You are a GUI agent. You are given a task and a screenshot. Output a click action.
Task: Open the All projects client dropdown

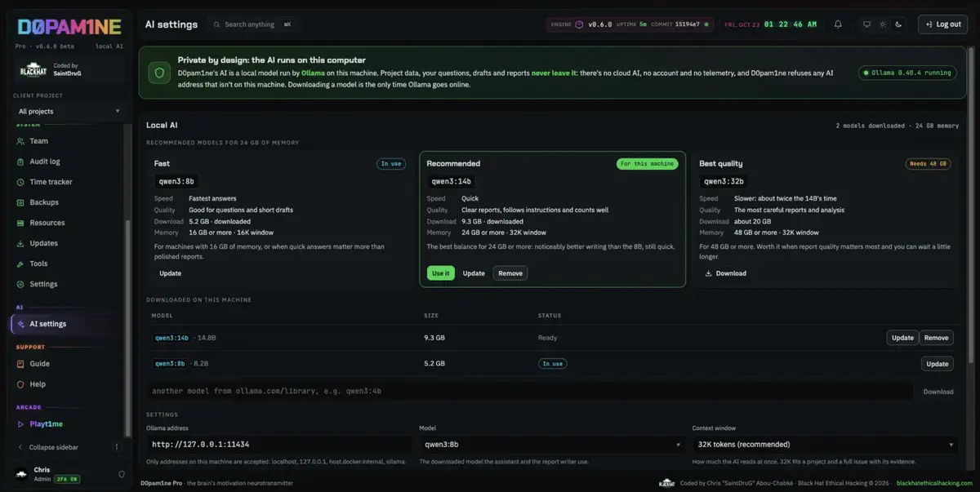69,111
